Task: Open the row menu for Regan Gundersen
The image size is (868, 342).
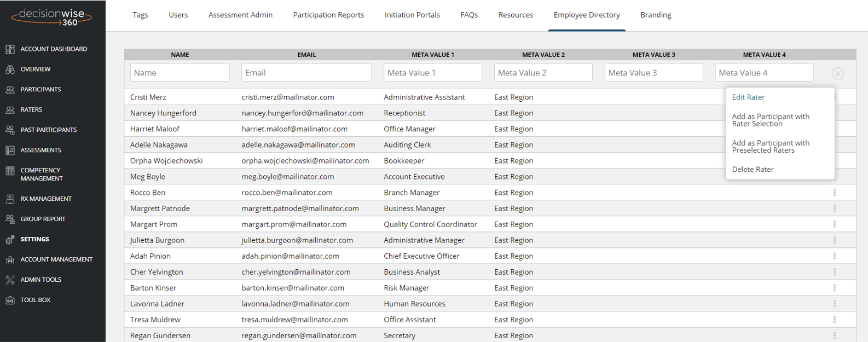Action: coord(835,335)
